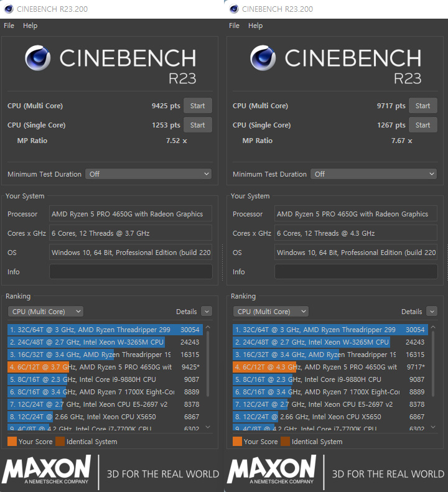Click Your Score orange swatch in left legend
This screenshot has width=448, height=492.
point(12,442)
